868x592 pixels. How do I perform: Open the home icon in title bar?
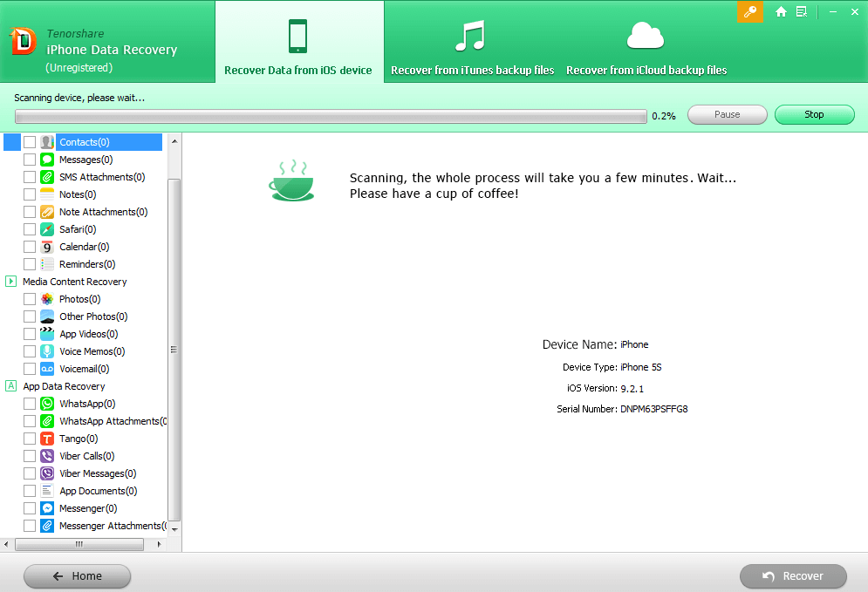[x=781, y=11]
